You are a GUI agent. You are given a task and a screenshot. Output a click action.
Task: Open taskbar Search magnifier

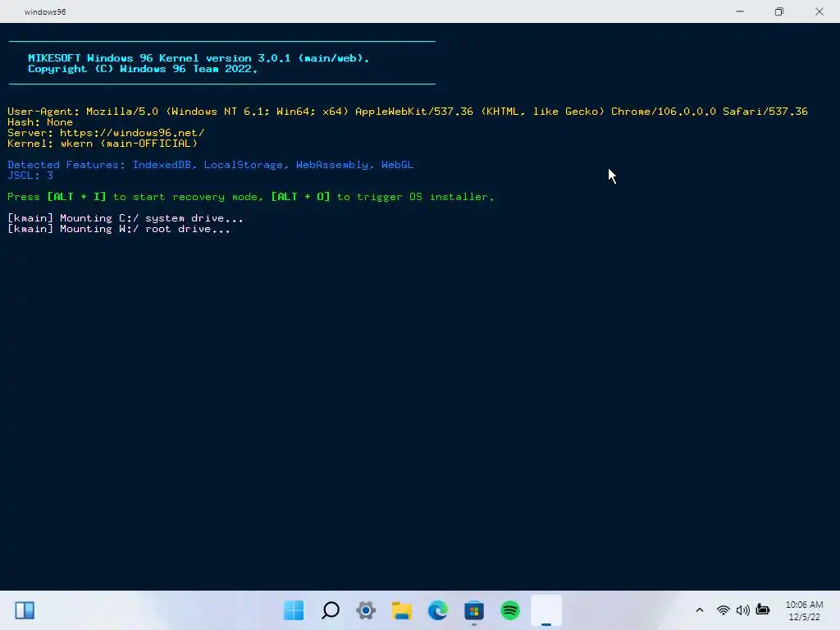[x=330, y=610]
